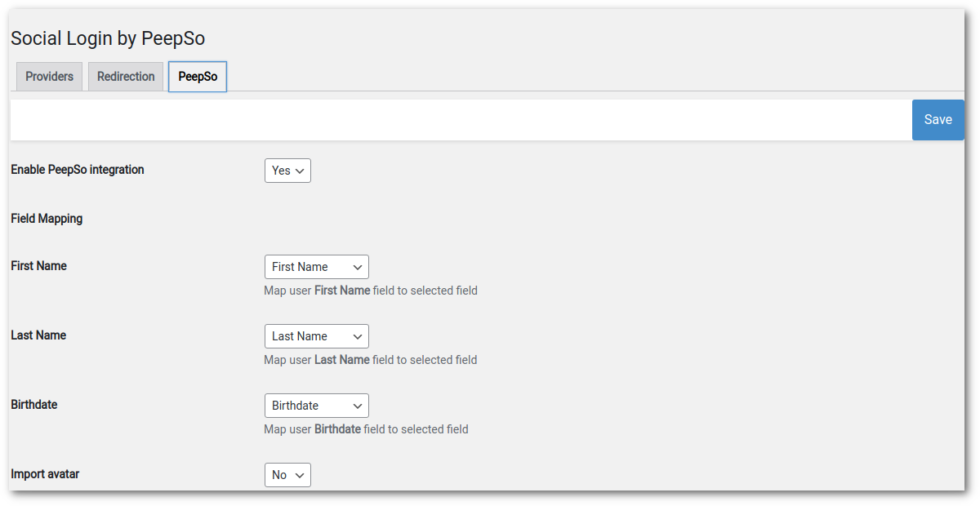Click the Enable PeepSo integration label
This screenshot has height=506, width=980.
tap(78, 170)
